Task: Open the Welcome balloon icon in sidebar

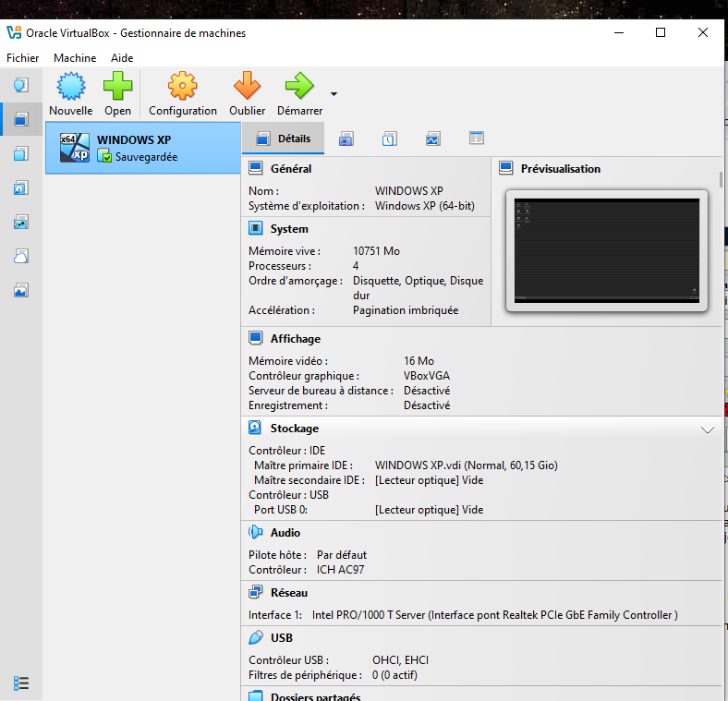Action: 21,86
